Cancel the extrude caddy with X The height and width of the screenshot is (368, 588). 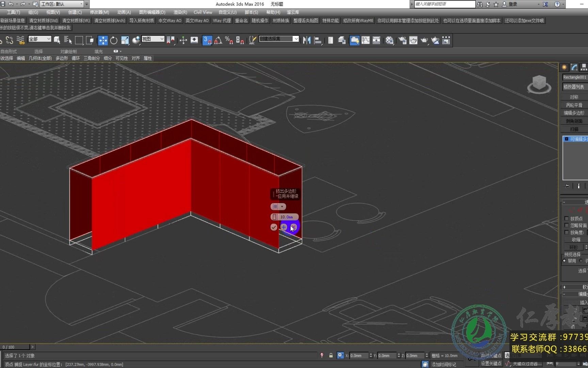pos(294,227)
